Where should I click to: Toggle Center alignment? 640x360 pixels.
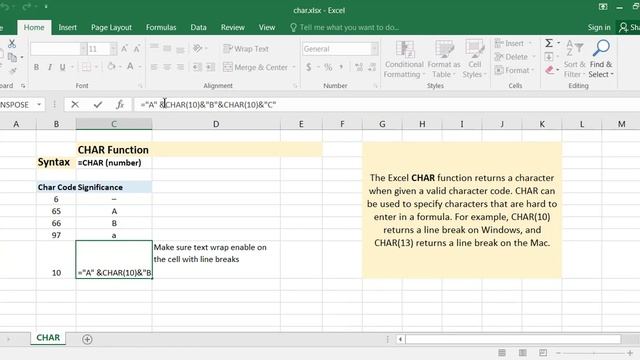pyautogui.click(x=167, y=67)
